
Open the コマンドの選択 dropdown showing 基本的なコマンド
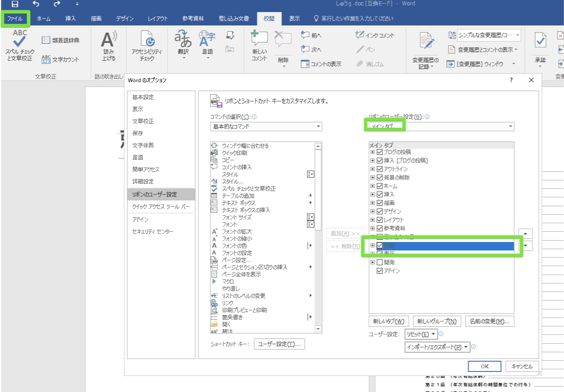(266, 126)
